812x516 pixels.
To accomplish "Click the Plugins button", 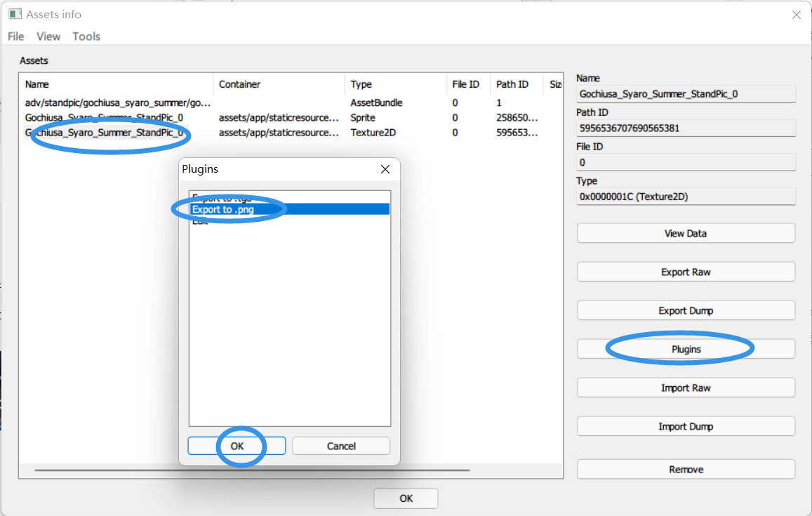I will coord(686,349).
